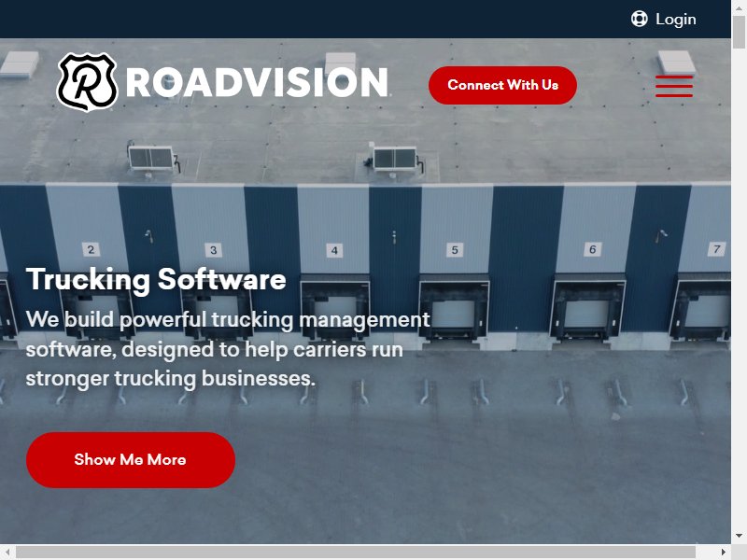Click the text "stronger trucking businesses."
This screenshot has height=560, width=747.
click(171, 379)
